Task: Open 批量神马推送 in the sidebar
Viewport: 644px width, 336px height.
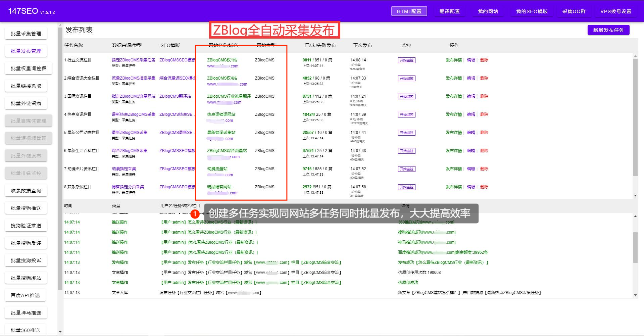Action: (26, 313)
